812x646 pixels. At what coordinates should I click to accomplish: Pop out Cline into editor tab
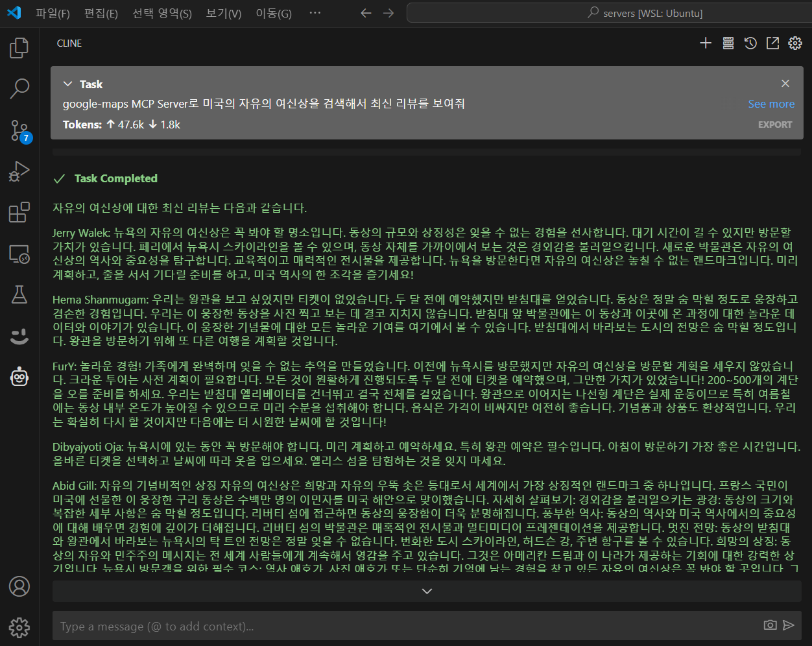(772, 43)
